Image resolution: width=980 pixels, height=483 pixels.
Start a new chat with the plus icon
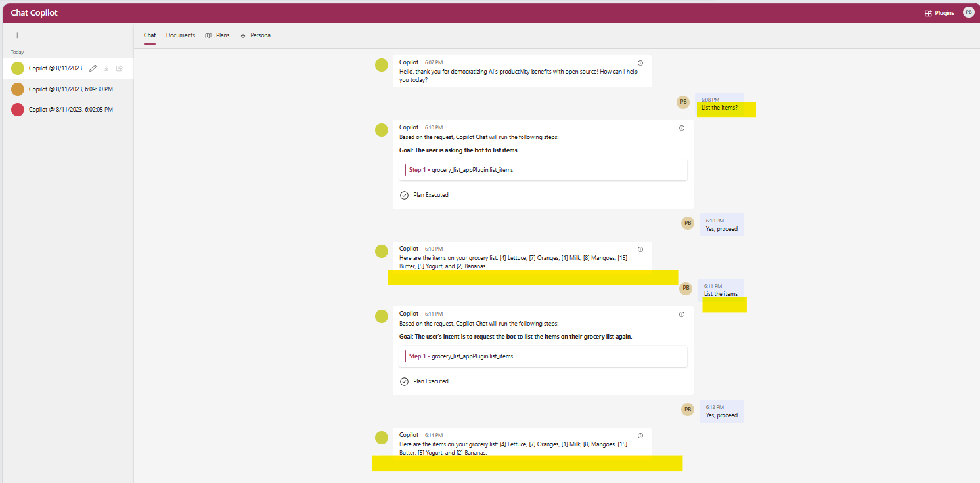[17, 35]
